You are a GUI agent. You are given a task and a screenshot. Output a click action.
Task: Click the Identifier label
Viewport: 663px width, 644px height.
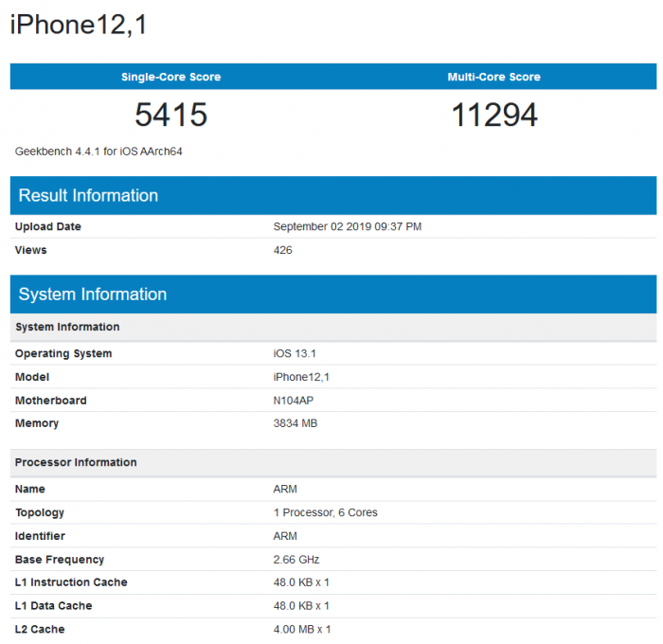point(40,536)
